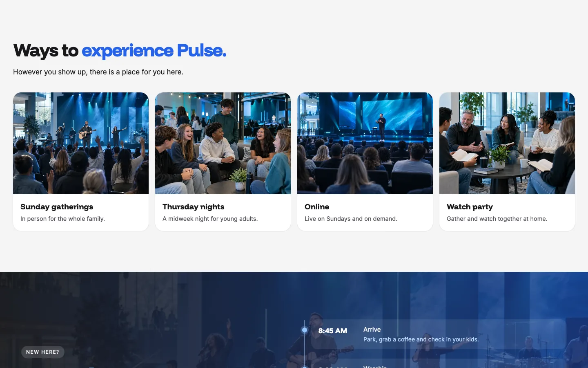Viewport: 588px width, 368px height.
Task: Open the Sunday gatherings card image
Action: pyautogui.click(x=81, y=143)
